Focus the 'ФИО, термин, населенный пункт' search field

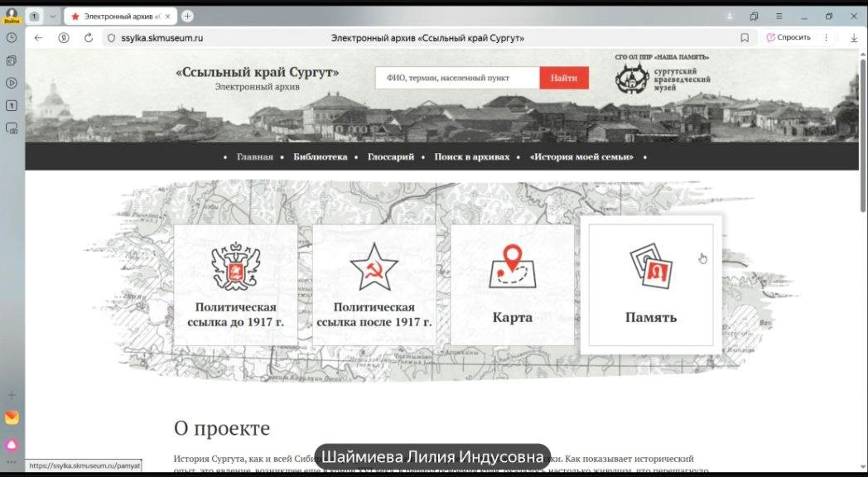click(457, 78)
